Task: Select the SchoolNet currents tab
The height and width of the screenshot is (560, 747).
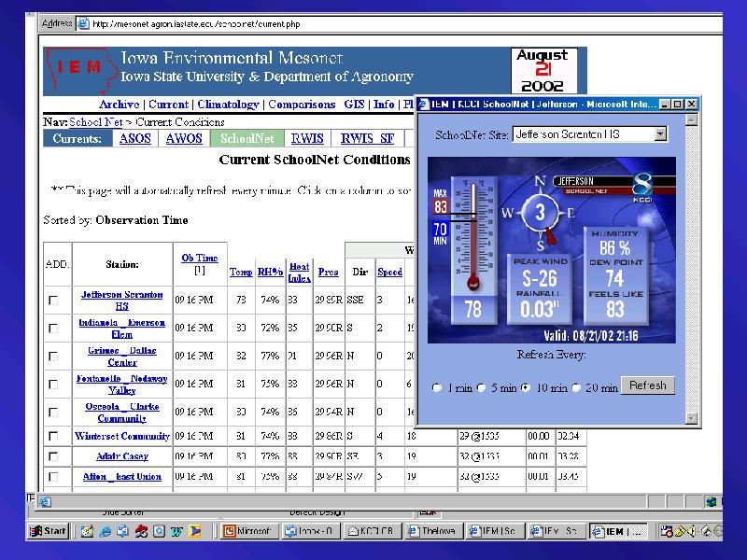Action: tap(247, 138)
